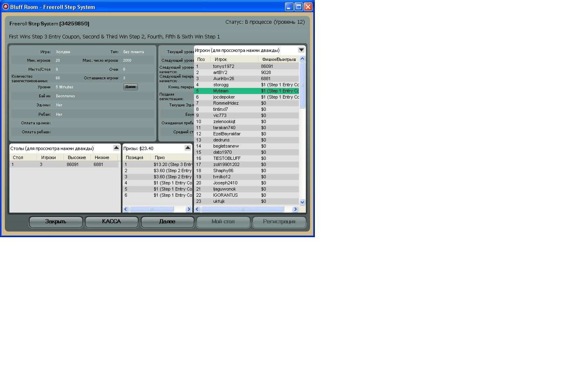Maximize the Bluff Room window
Viewport: 588px width, 368px height.
tap(298, 7)
